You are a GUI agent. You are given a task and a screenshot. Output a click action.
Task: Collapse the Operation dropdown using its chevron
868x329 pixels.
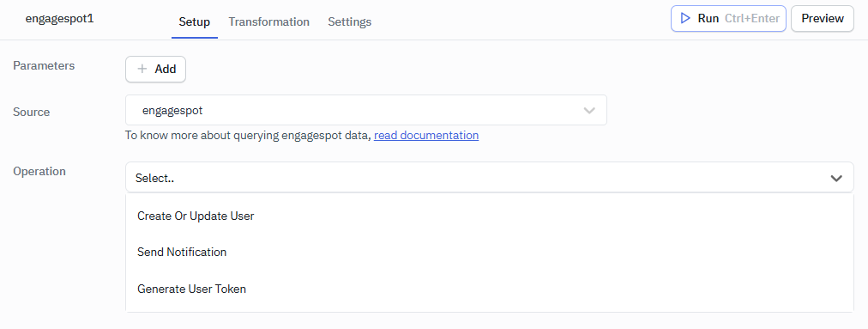tap(836, 179)
